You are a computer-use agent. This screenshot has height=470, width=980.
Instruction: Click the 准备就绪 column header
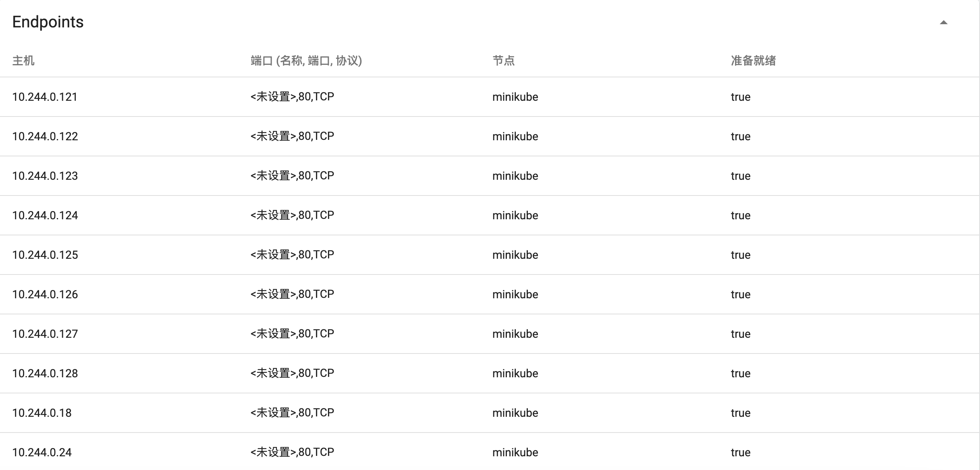(x=753, y=61)
